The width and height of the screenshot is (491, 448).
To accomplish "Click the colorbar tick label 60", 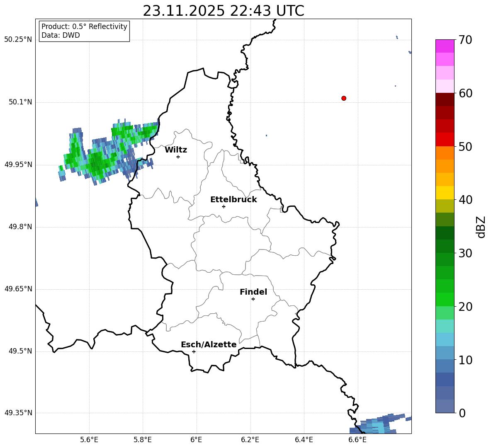I will point(465,93).
